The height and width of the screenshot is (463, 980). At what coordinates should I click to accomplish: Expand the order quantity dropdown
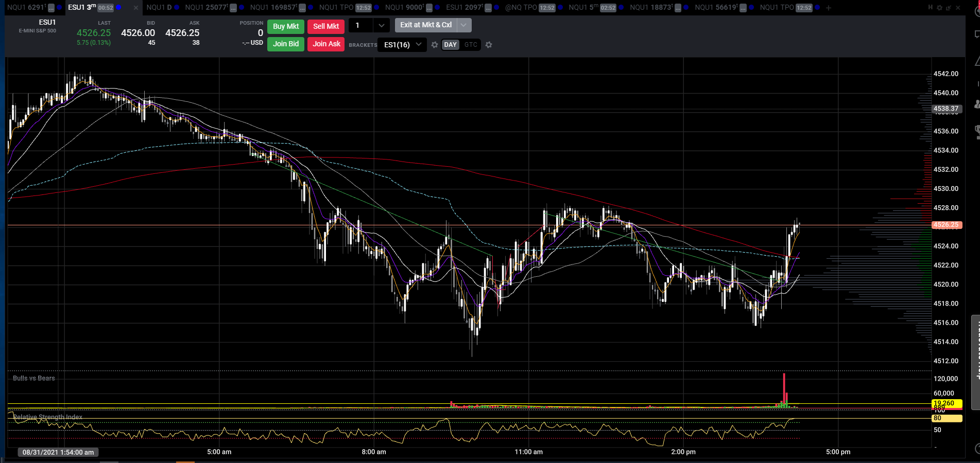click(381, 25)
